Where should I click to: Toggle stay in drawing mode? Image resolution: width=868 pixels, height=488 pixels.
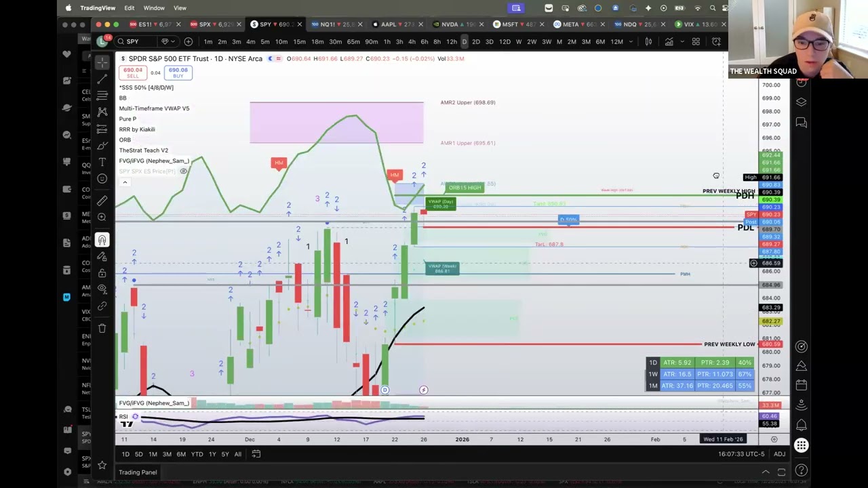[x=102, y=256]
